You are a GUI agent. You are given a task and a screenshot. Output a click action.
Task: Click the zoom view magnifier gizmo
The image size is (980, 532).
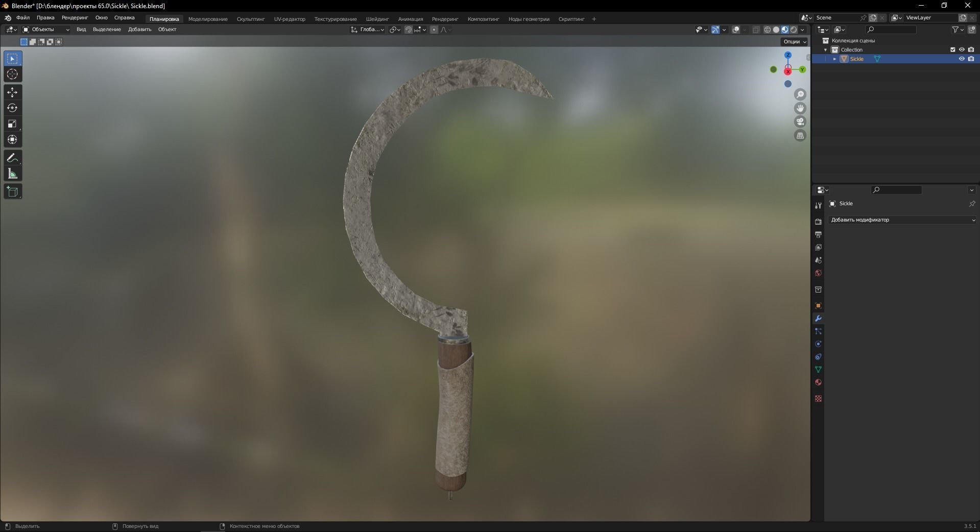click(x=800, y=94)
